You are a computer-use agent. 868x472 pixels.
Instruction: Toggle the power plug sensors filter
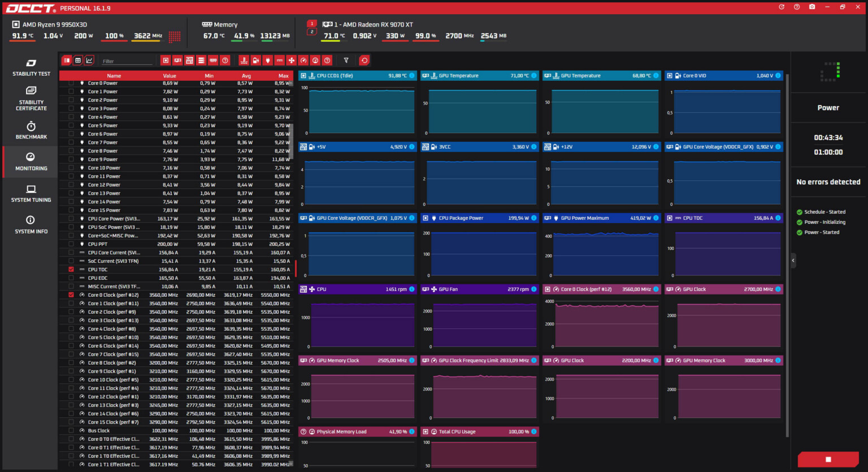pyautogui.click(x=268, y=60)
